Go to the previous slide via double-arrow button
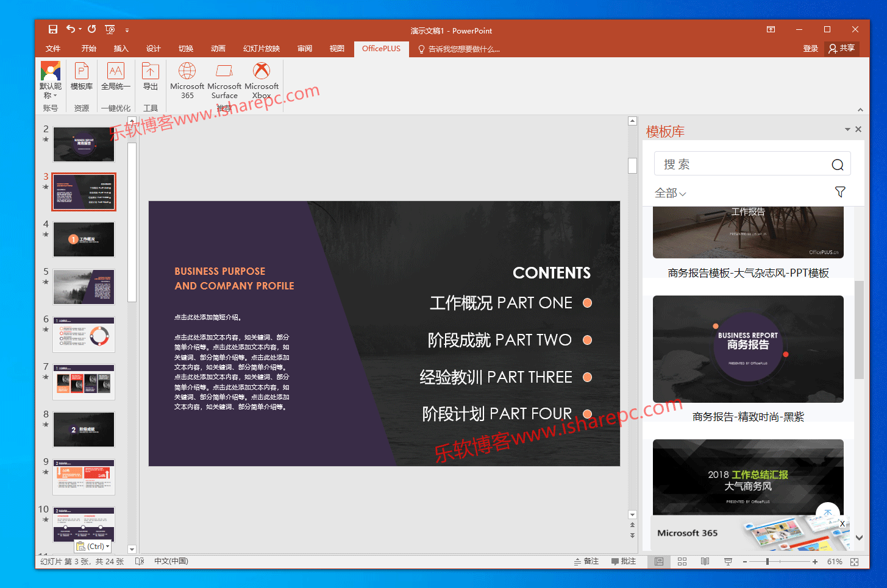 point(632,525)
